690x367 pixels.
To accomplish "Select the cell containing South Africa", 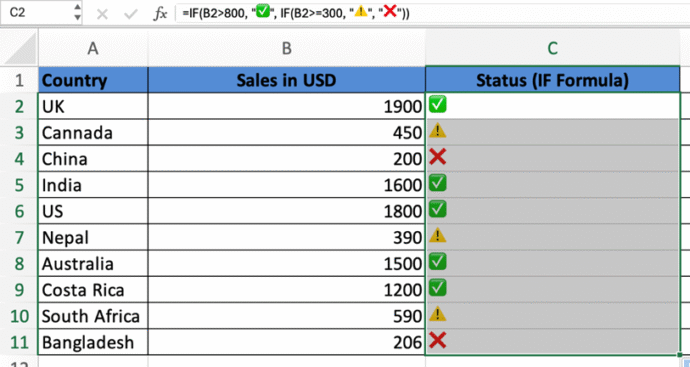I will (x=93, y=316).
